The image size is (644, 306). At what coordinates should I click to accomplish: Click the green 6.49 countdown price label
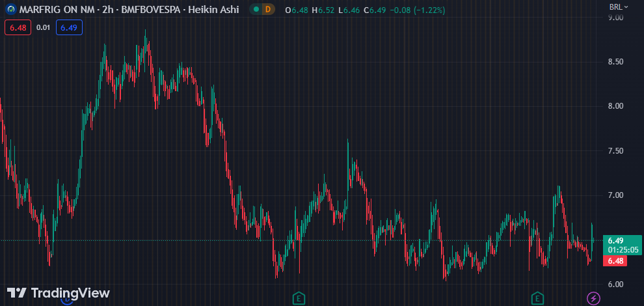[623, 245]
